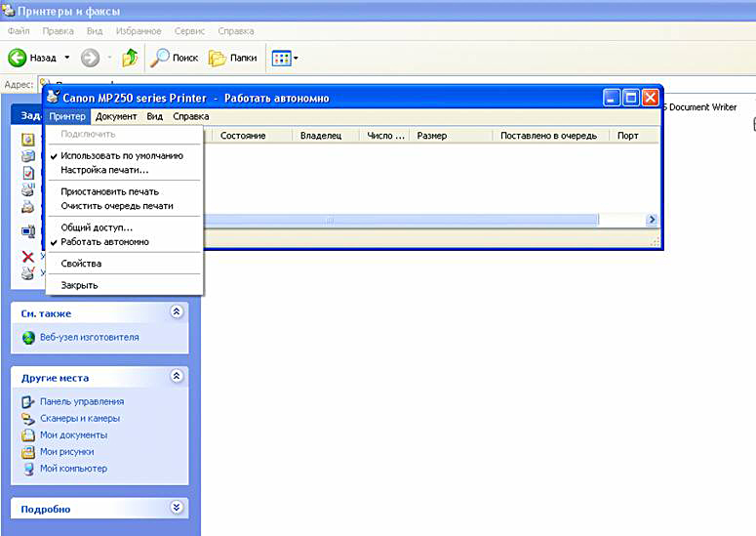Click the Folders (Папки) toolbar icon

218,58
